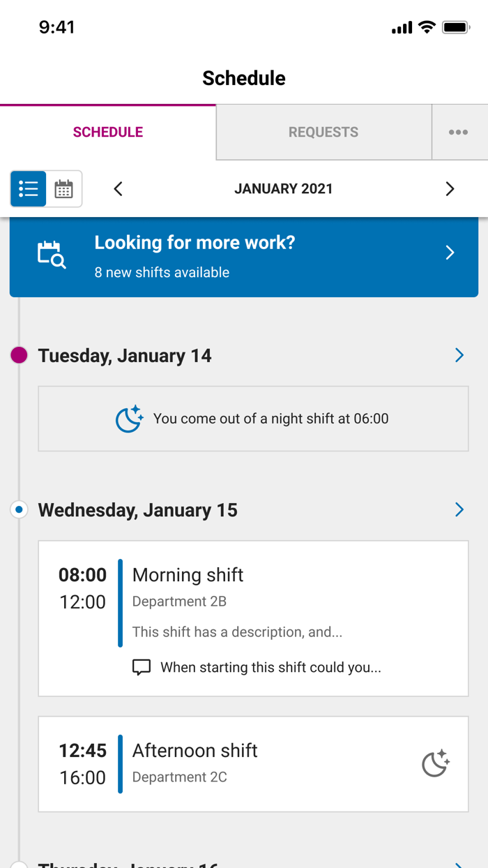Click the 8 new shifts available link
Screen dimensions: 488x868
pos(162,273)
